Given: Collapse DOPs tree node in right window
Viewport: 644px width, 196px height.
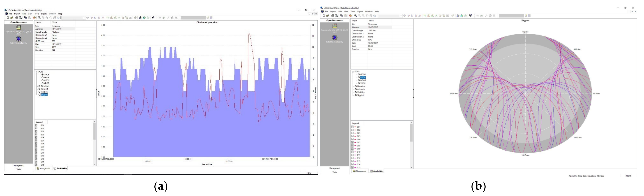Looking at the screenshot, I should (x=353, y=72).
